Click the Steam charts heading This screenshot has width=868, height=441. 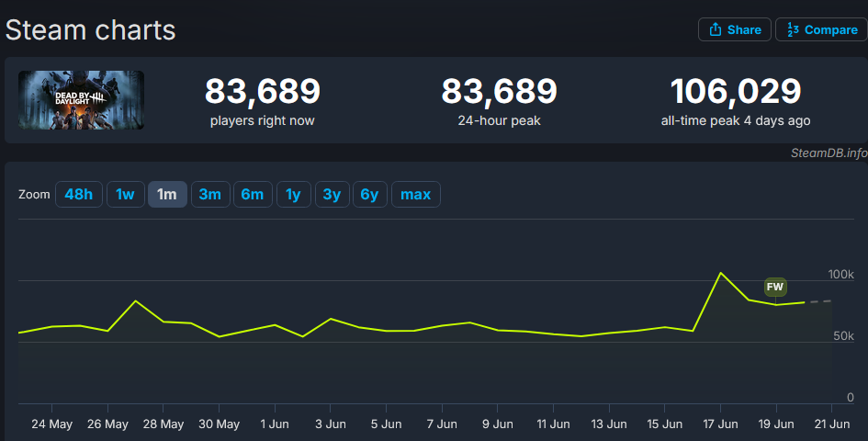point(91,30)
